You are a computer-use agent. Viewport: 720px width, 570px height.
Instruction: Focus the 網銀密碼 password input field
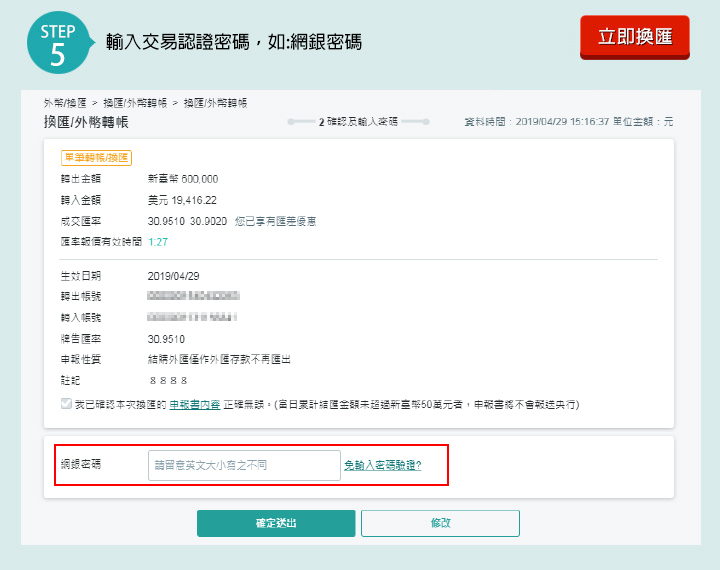(x=244, y=465)
